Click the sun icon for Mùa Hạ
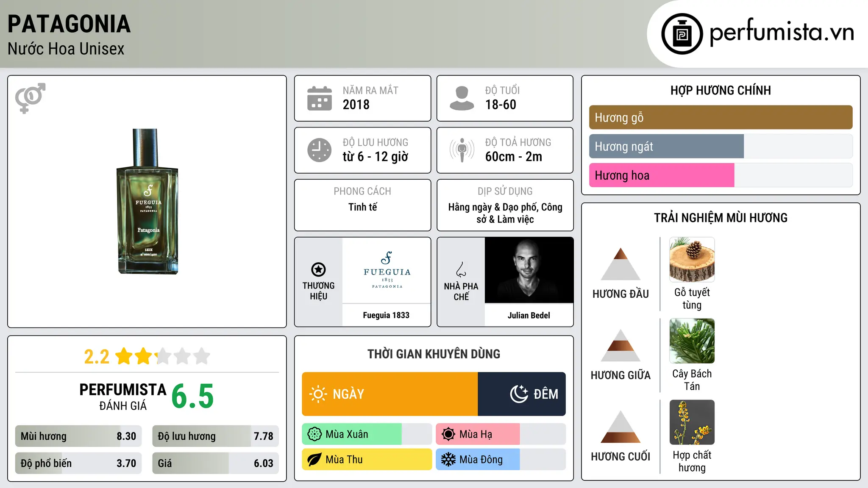 [448, 434]
